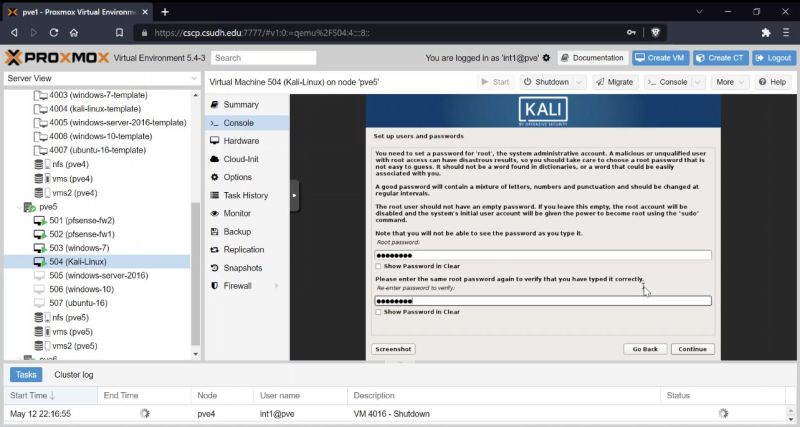Open the Replication menu item
The height and width of the screenshot is (427, 800).
(247, 249)
